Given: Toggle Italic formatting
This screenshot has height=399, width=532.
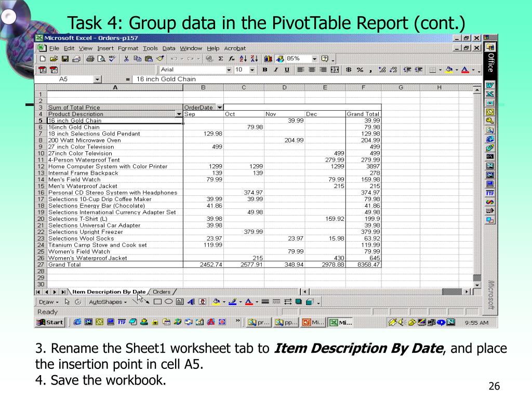Looking at the screenshot, I should pos(276,70).
